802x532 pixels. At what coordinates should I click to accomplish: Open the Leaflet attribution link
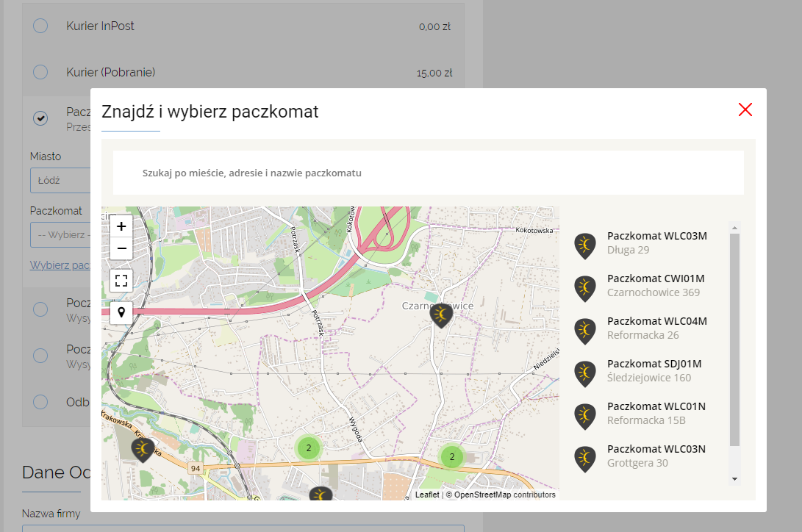tap(427, 495)
